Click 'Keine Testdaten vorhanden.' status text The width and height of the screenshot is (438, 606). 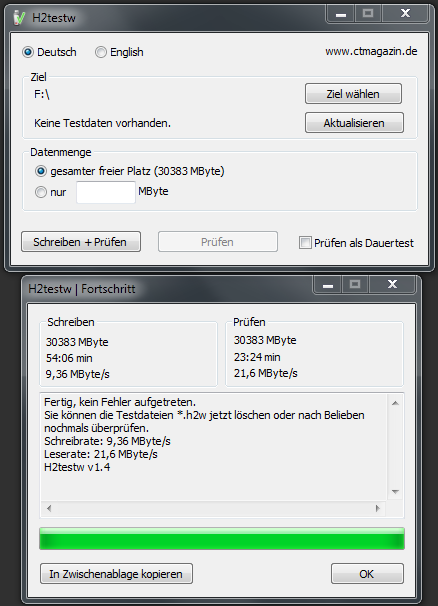[x=102, y=123]
